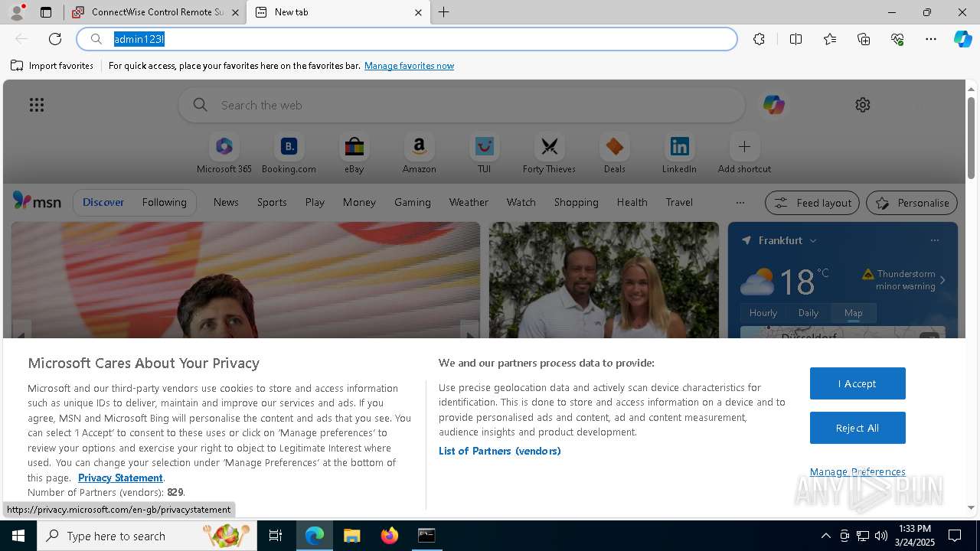This screenshot has height=551, width=980.
Task: Toggle the Split screen icon
Action: point(795,39)
